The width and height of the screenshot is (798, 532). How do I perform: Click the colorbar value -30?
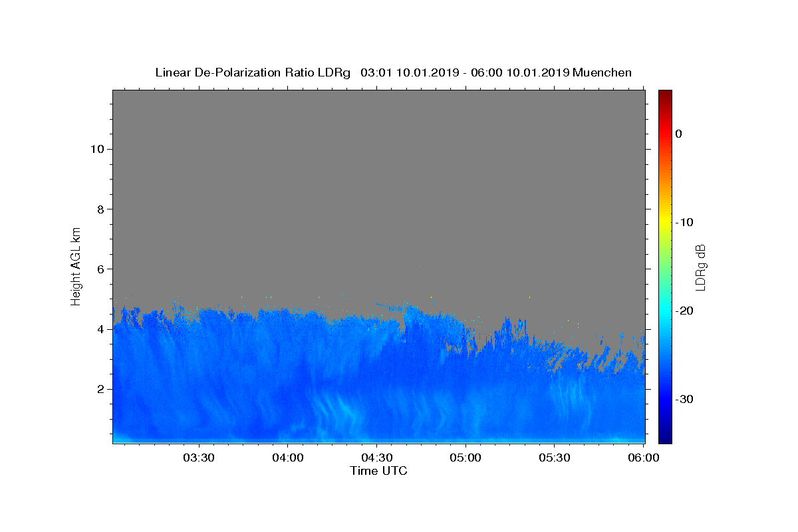click(684, 399)
